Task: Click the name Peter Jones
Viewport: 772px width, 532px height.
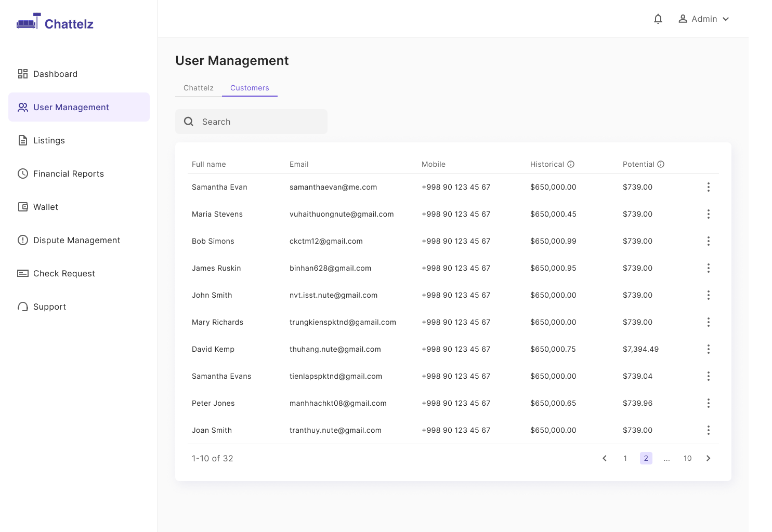Action: click(213, 403)
